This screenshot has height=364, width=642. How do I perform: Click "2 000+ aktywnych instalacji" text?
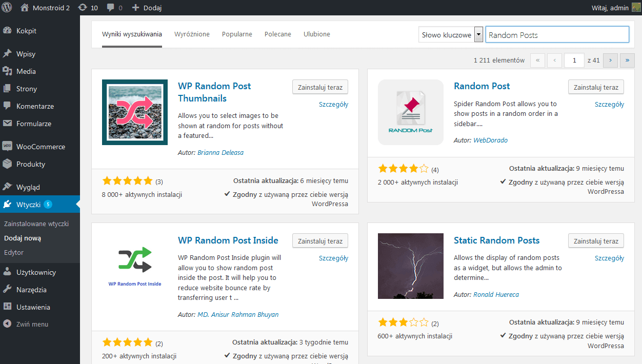418,182
